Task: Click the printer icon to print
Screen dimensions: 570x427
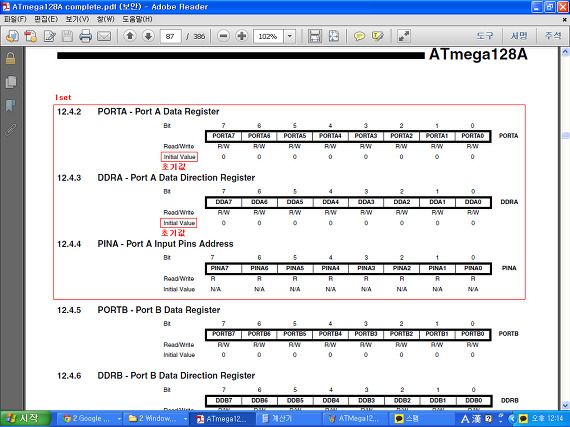Action: [85, 36]
